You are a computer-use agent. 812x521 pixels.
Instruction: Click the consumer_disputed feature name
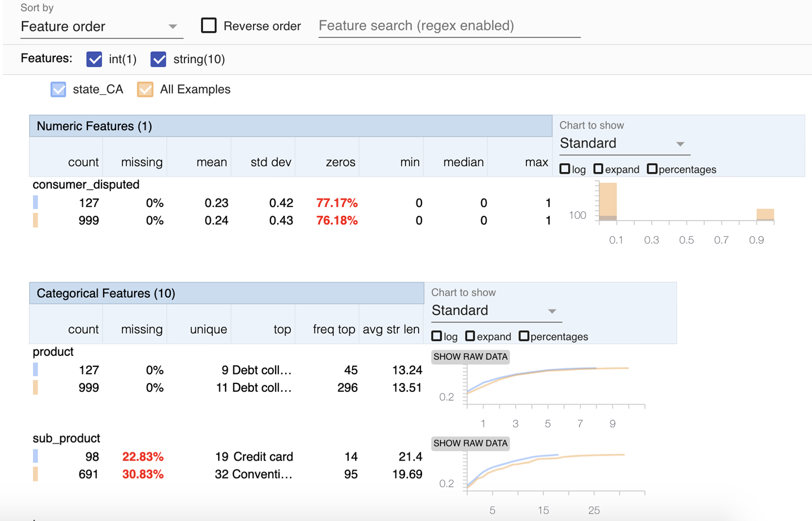[86, 184]
